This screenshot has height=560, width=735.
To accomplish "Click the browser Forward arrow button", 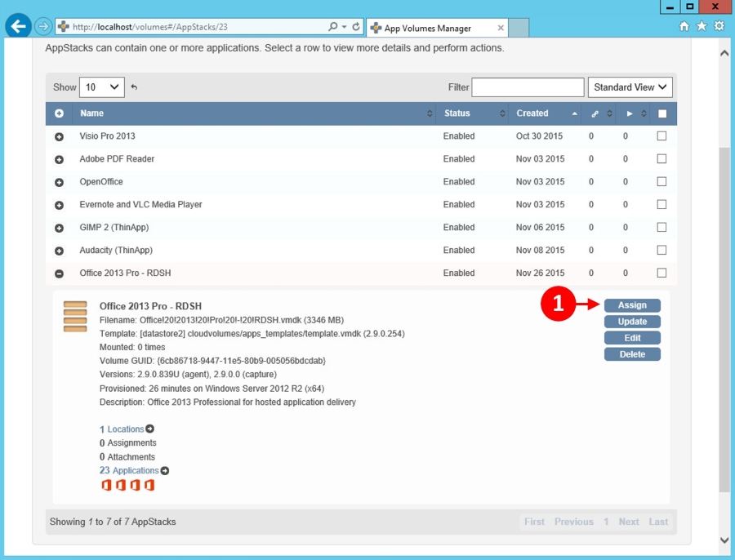I will (43, 27).
